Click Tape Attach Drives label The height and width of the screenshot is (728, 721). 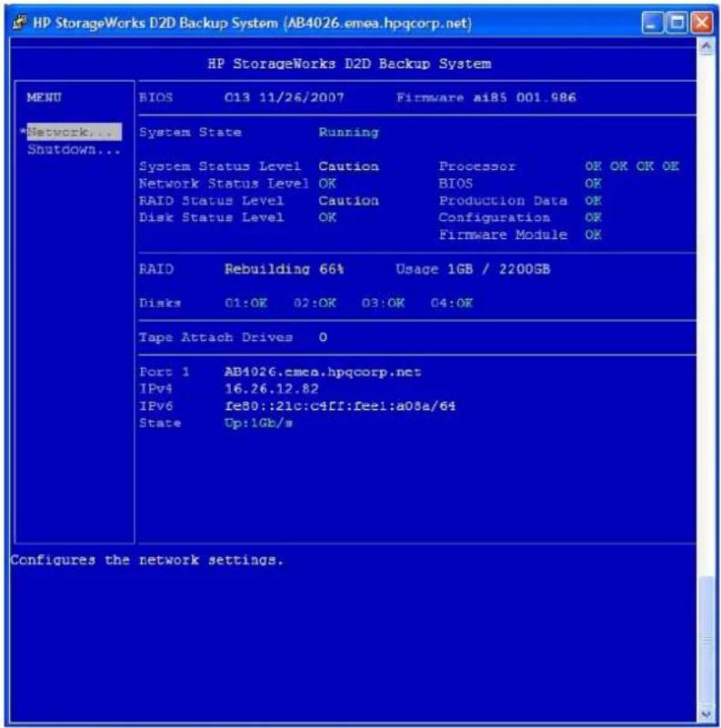coord(216,337)
